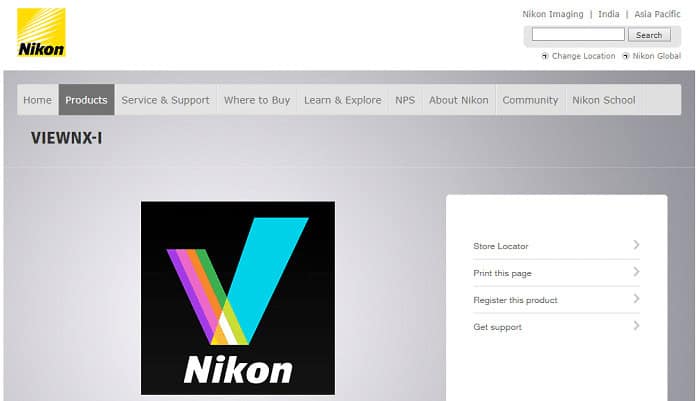The height and width of the screenshot is (401, 700).
Task: Click the Nikon logo in header
Action: (x=41, y=32)
